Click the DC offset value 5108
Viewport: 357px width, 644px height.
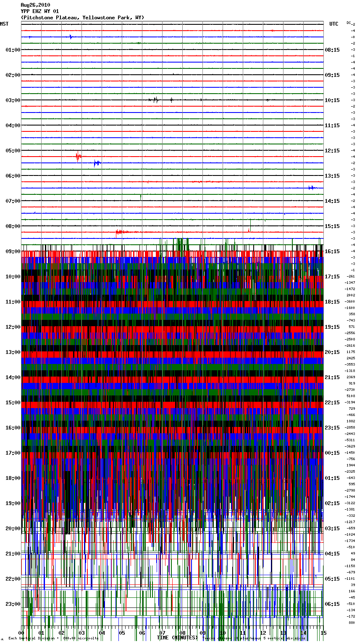pyautogui.click(x=351, y=396)
